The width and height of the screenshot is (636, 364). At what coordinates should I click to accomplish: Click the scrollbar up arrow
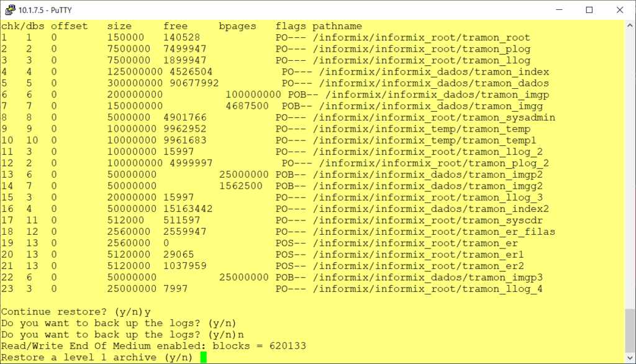coord(629,25)
